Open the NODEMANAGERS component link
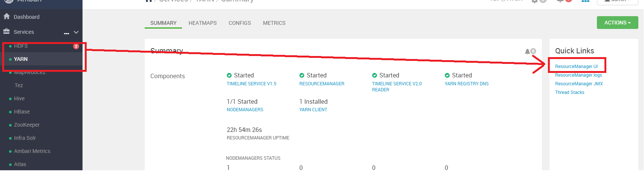The height and width of the screenshot is (171, 644). point(245,110)
